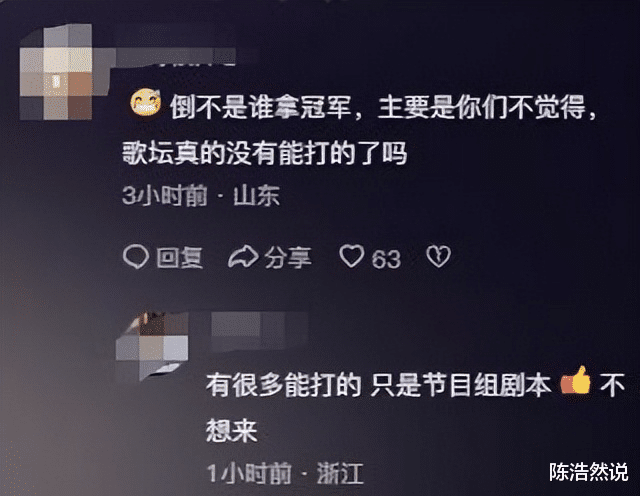Dislike comment with broken heart icon
This screenshot has width=640, height=496.
pos(438,257)
